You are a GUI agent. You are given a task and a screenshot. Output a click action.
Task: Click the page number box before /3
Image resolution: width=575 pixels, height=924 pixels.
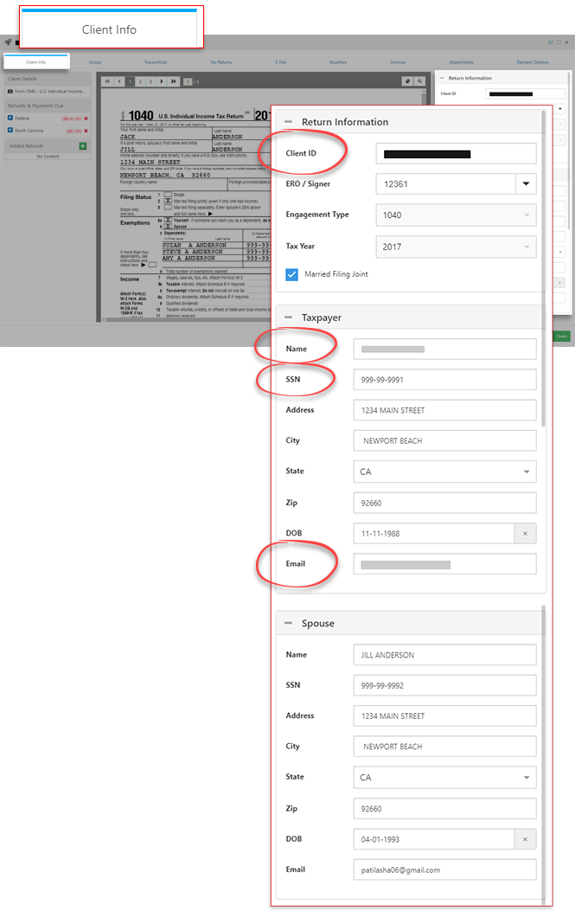click(188, 81)
